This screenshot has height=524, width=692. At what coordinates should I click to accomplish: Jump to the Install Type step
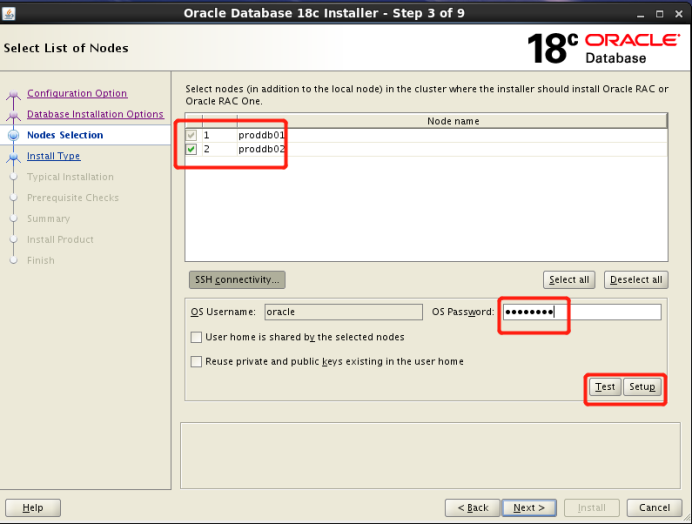53,156
